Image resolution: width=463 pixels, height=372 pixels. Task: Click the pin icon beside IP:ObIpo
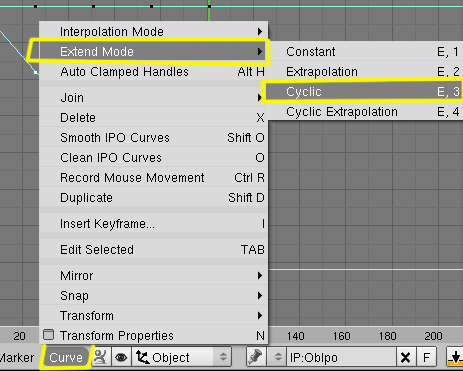click(256, 357)
